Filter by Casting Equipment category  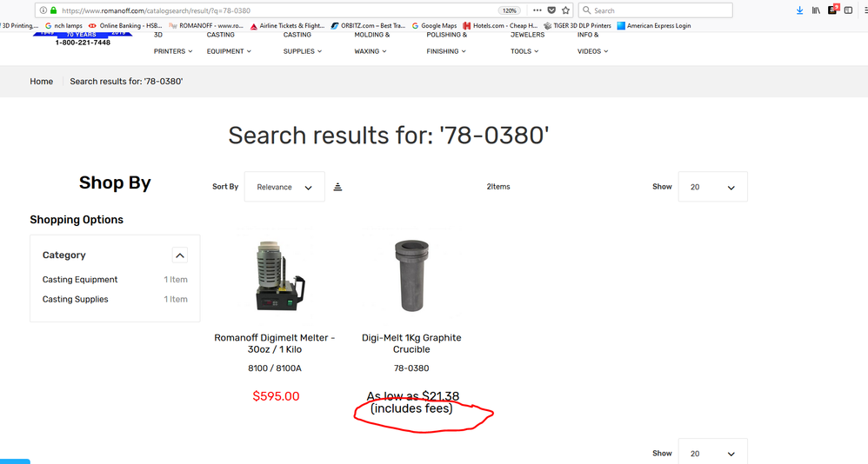click(80, 280)
